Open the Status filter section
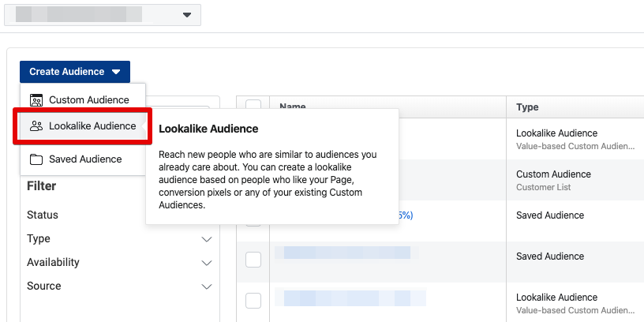 43,215
